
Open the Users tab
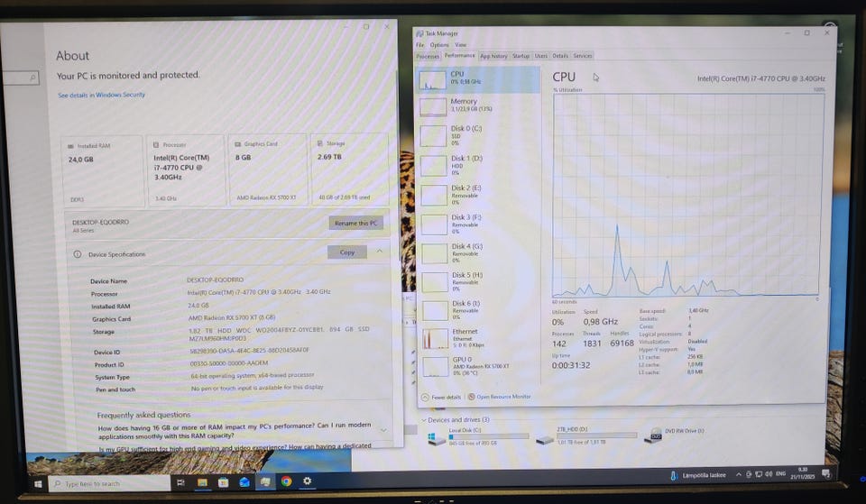(540, 56)
